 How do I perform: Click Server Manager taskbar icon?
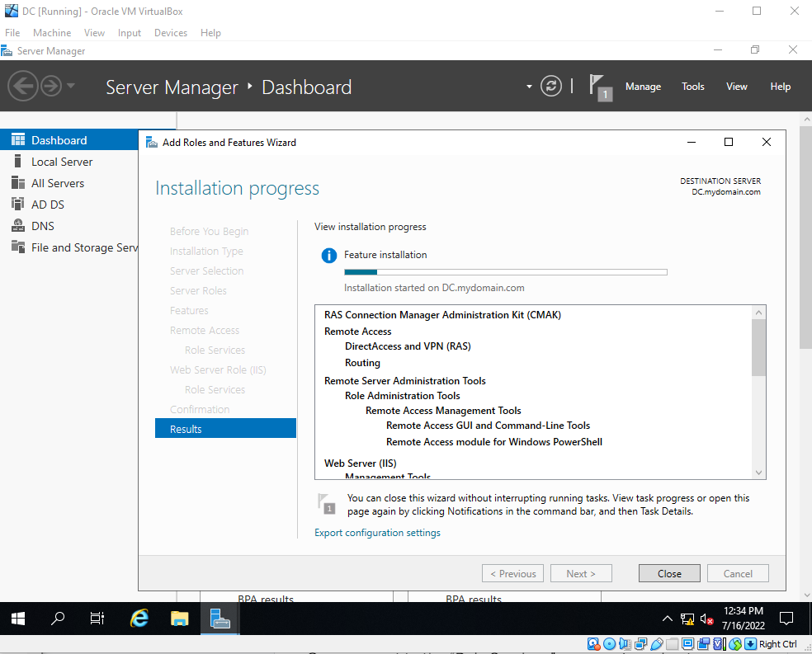point(220,619)
